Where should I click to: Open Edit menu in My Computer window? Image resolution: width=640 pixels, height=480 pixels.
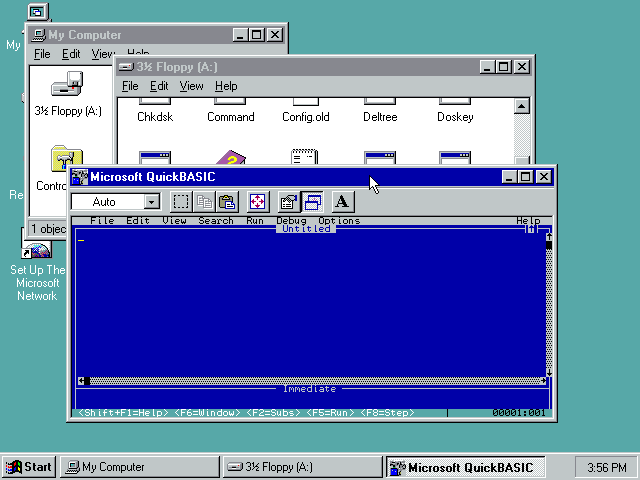click(x=71, y=54)
